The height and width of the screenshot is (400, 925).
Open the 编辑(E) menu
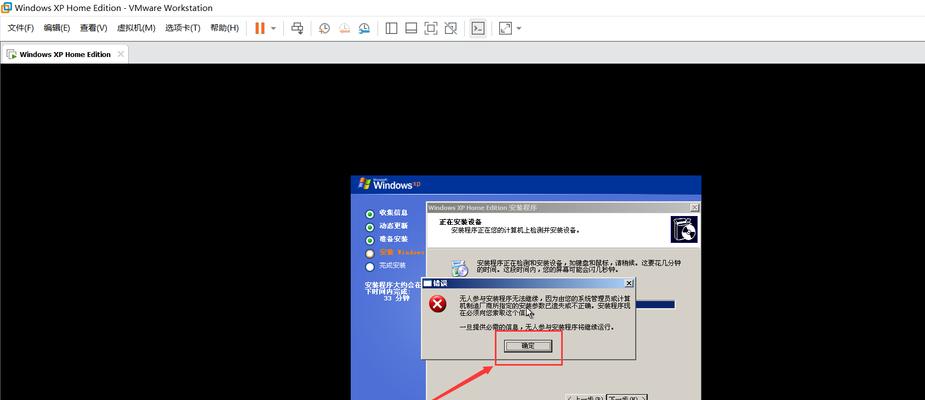pos(57,28)
